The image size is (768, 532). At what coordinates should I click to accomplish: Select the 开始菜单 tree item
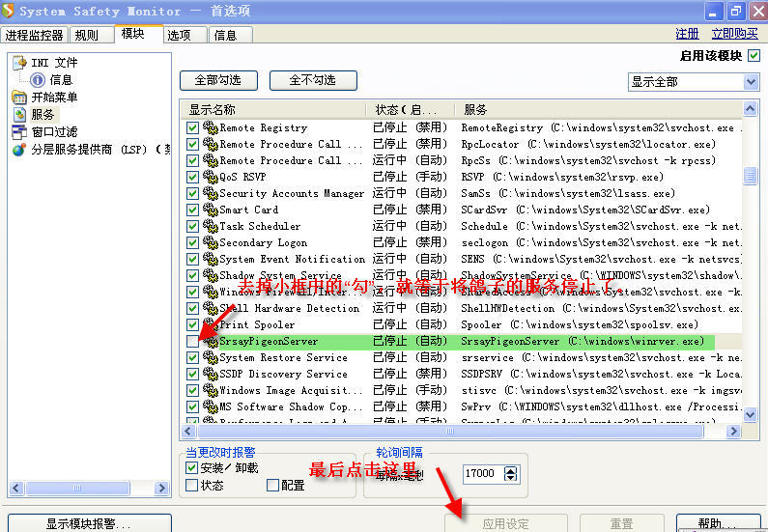pos(54,97)
